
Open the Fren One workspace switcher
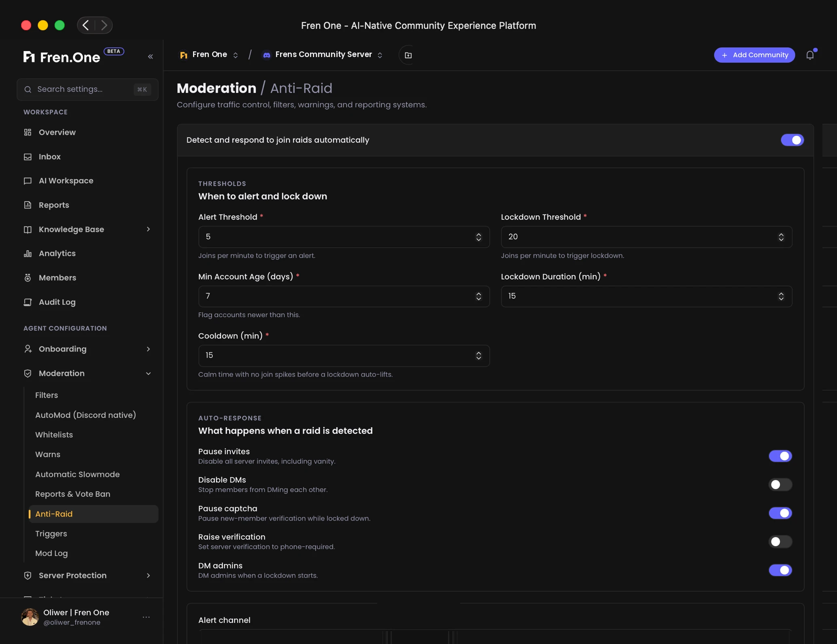(209, 55)
